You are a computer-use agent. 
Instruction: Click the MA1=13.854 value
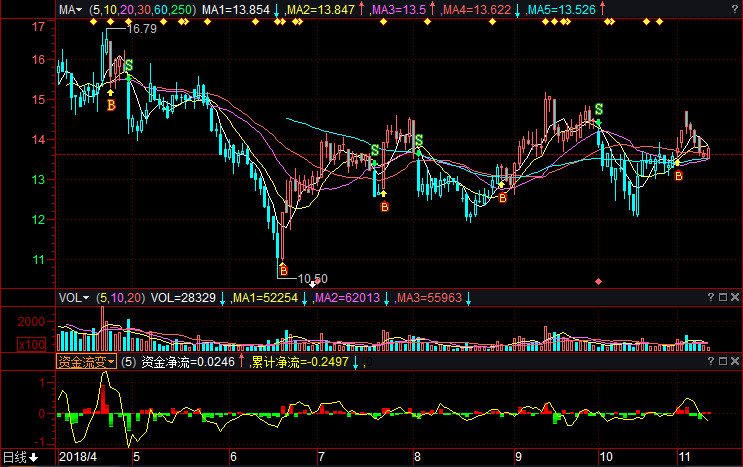[236, 9]
